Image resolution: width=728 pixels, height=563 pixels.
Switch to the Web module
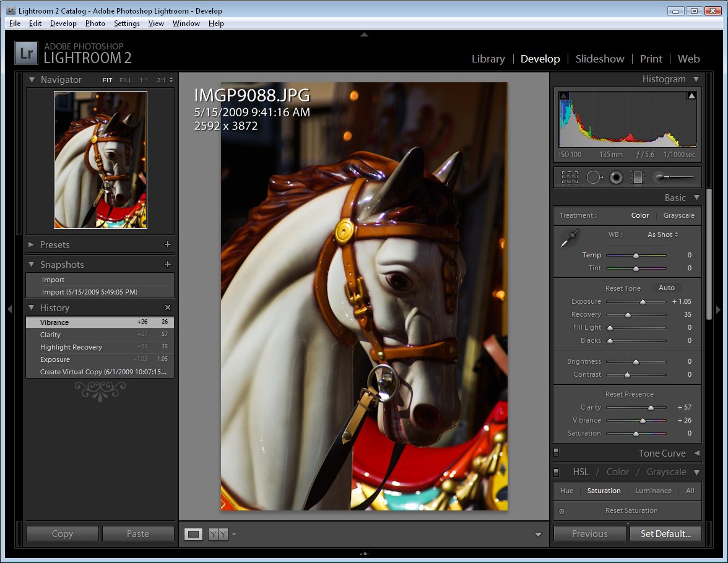(688, 59)
